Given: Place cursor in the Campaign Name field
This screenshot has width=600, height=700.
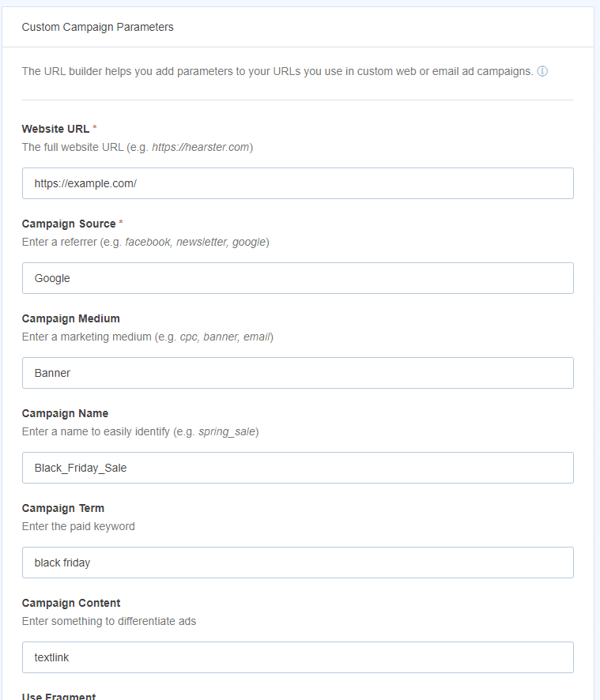Looking at the screenshot, I should tap(296, 467).
